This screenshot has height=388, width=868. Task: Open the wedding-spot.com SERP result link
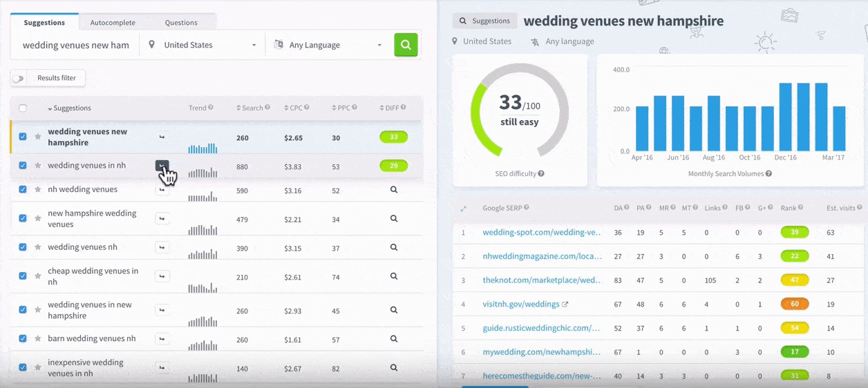click(x=542, y=233)
